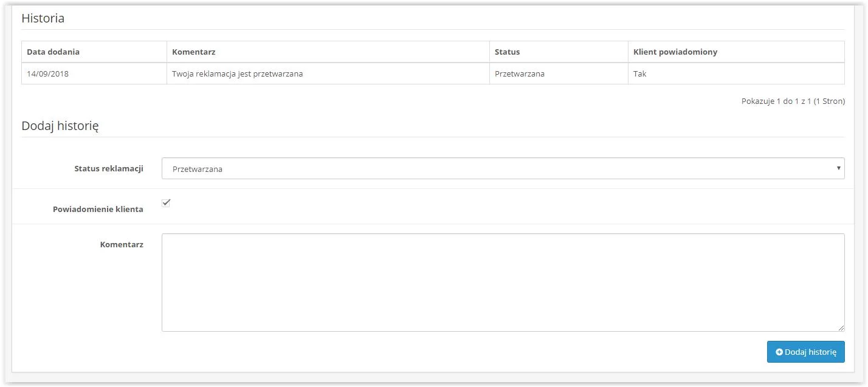Click the Klient powiadomiony column header
This screenshot has width=868, height=387.
click(675, 52)
